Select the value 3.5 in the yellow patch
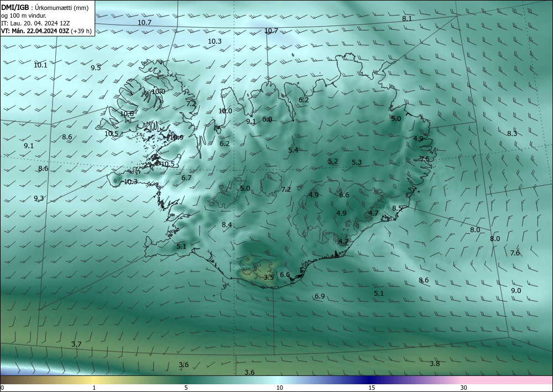This screenshot has width=553, height=392. [x=269, y=277]
